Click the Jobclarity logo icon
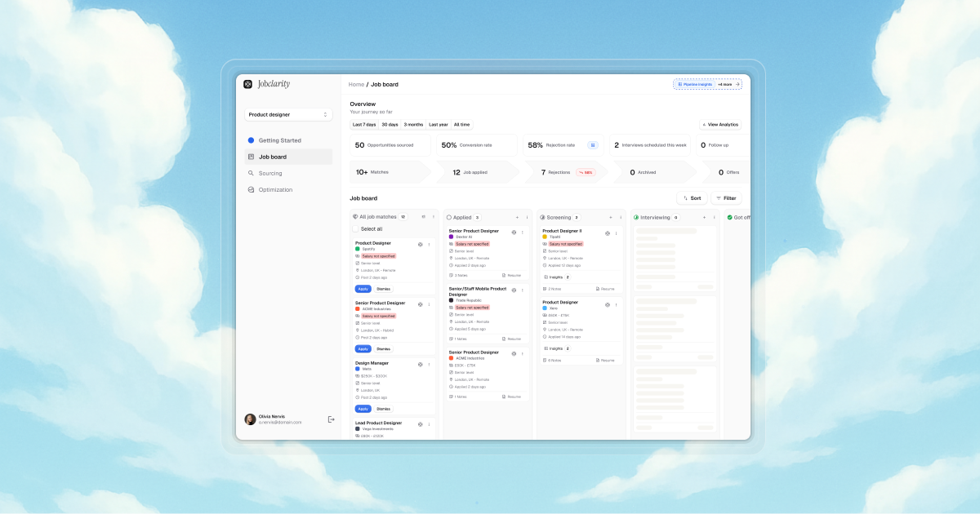Screen dimensions: 980x514 247,84
